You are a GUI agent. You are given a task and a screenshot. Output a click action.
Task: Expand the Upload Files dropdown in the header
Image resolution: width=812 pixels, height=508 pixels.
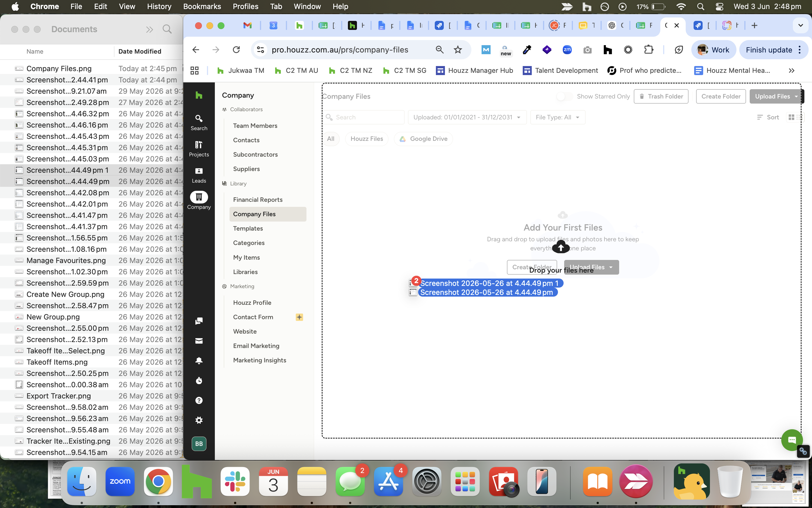(x=796, y=97)
